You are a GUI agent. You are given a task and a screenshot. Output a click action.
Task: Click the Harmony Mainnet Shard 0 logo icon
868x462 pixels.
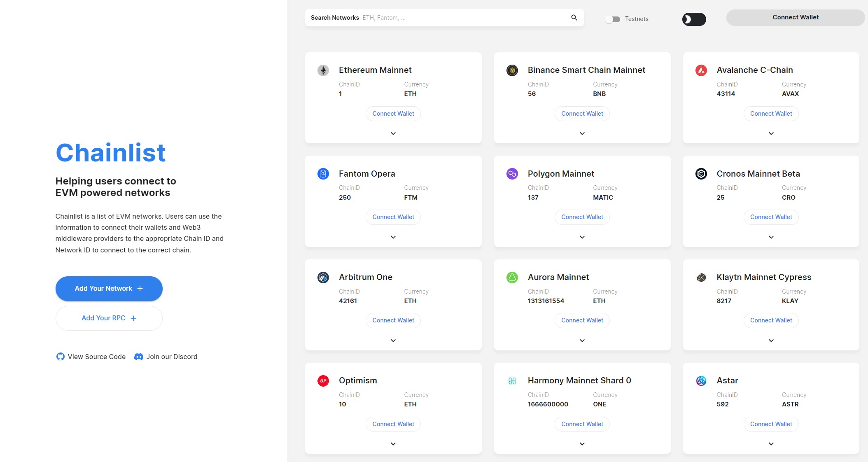512,381
